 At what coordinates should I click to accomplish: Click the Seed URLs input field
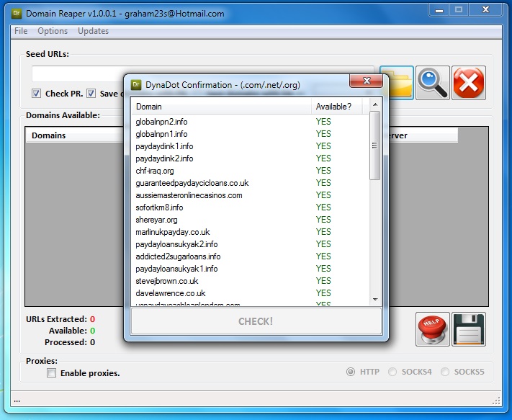[202, 73]
